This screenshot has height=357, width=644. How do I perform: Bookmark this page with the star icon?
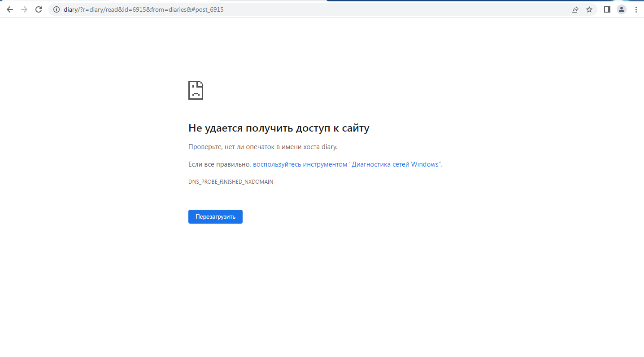tap(589, 9)
